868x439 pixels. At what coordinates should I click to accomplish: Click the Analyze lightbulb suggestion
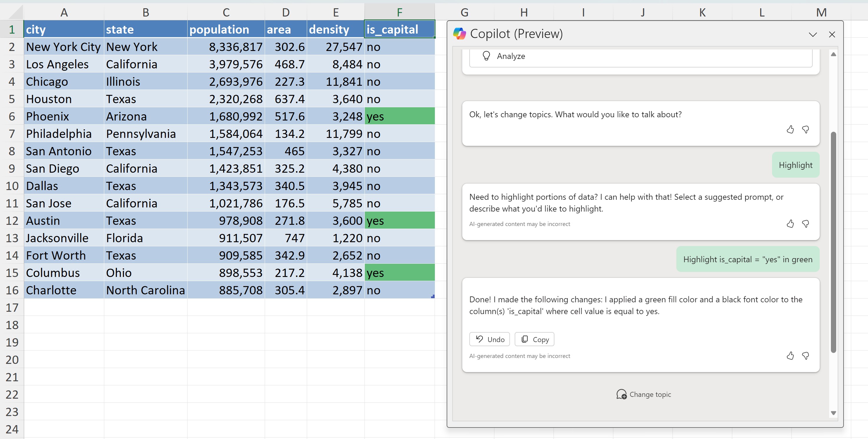click(x=511, y=56)
